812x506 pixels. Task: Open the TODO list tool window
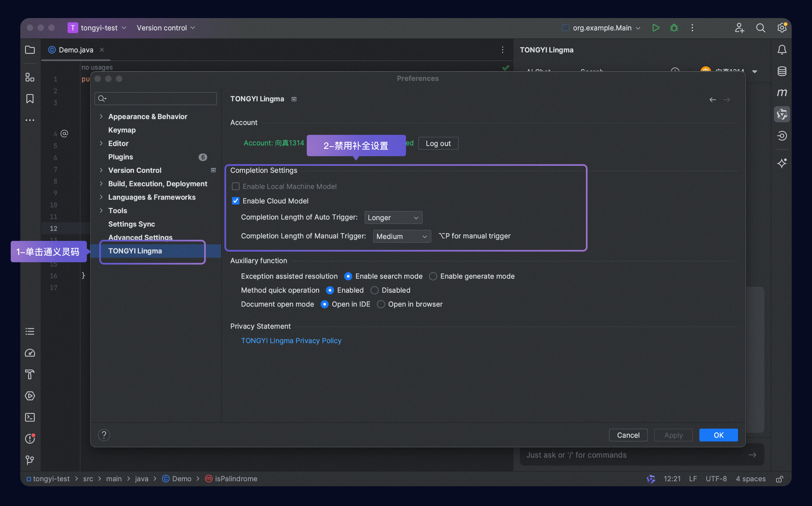pos(30,331)
